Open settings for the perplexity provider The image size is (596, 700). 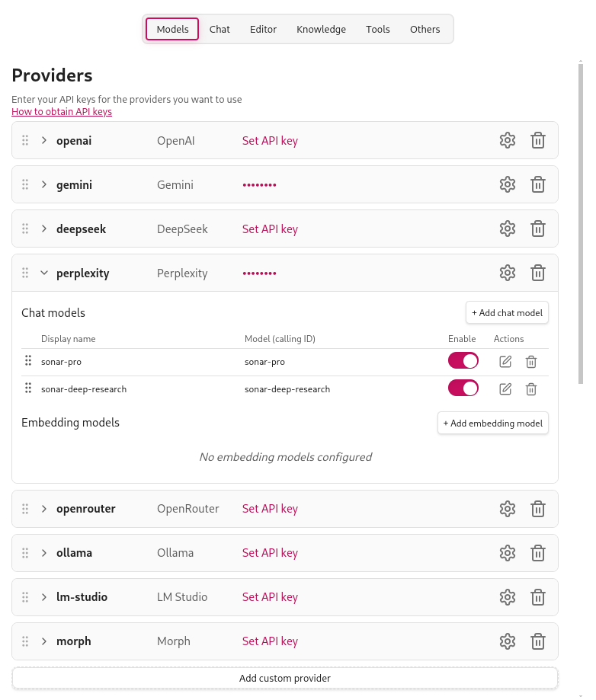point(507,273)
